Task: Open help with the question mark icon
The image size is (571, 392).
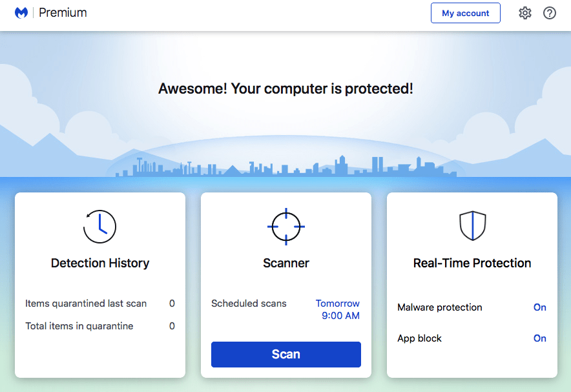Action: click(x=550, y=13)
